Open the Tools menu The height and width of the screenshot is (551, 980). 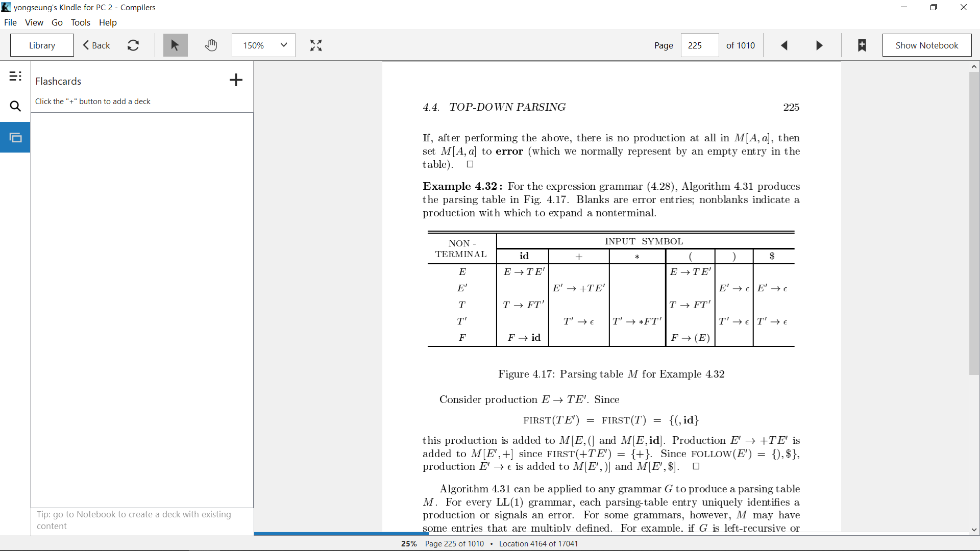pyautogui.click(x=81, y=22)
